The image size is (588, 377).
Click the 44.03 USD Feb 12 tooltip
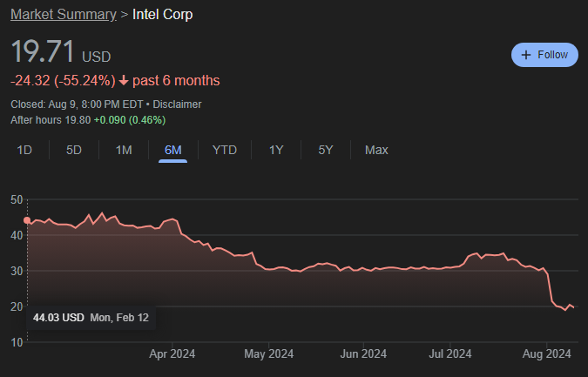point(91,318)
